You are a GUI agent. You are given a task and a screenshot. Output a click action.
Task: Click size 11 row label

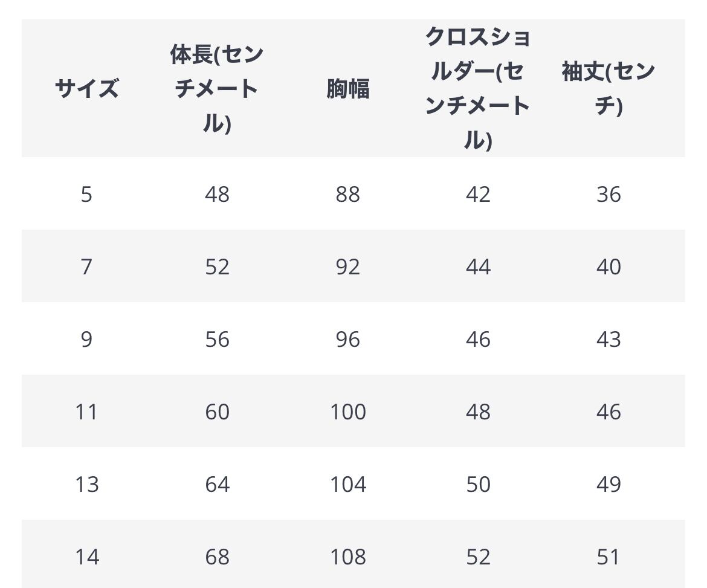[86, 412]
